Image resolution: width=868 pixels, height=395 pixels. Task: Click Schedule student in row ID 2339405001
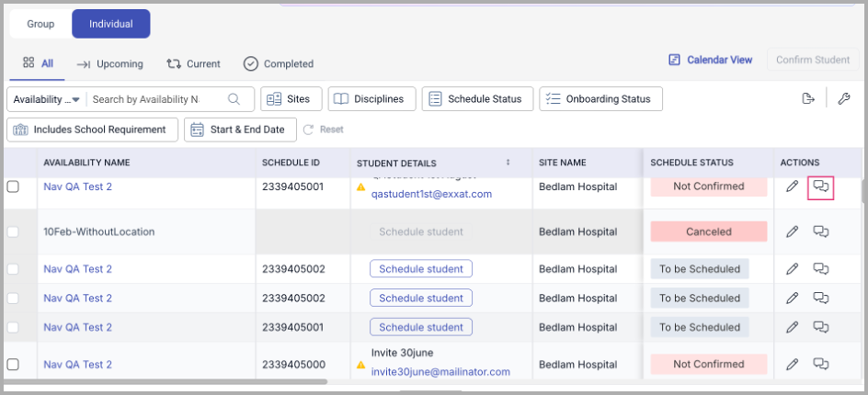pos(421,327)
